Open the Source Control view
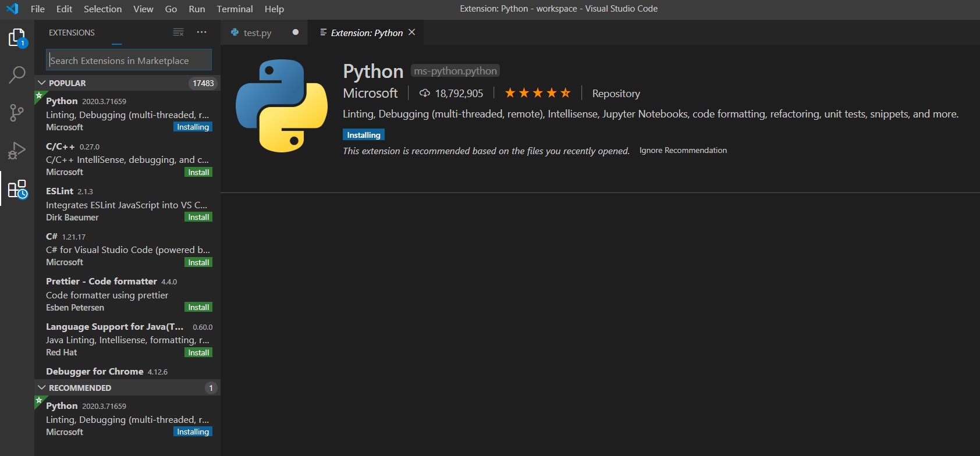Image resolution: width=980 pixels, height=456 pixels. (17, 112)
